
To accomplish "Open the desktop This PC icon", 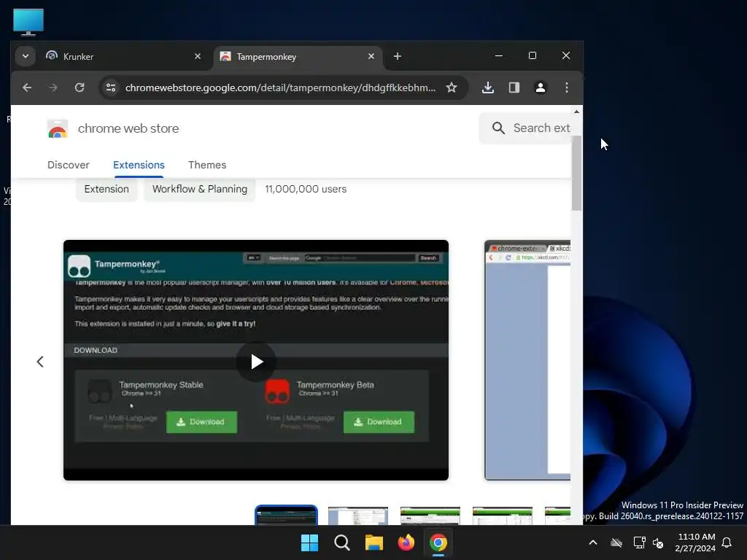I will tap(28, 22).
